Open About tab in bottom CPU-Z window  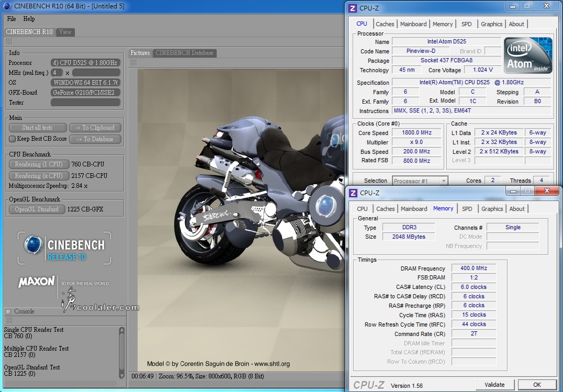516,209
